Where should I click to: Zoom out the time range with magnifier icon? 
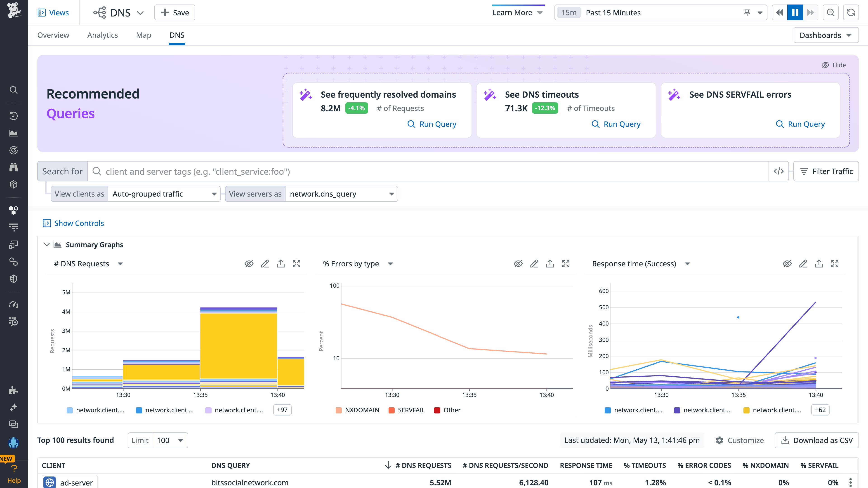[831, 12]
